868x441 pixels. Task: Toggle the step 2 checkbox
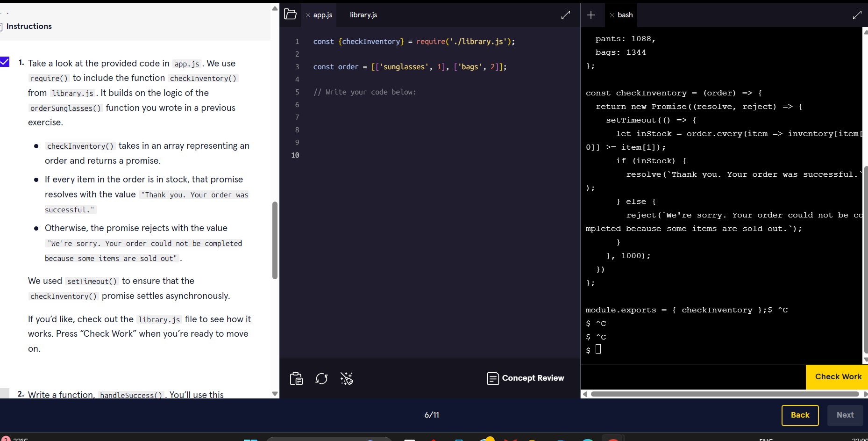(5, 393)
